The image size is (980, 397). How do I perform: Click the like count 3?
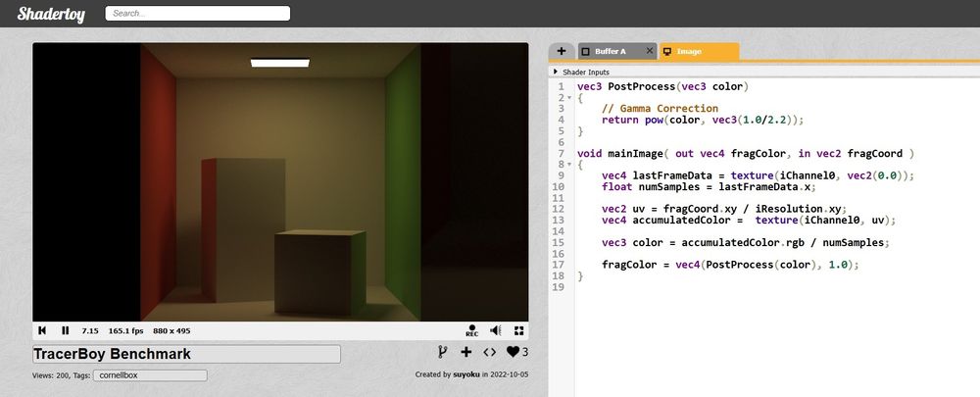[x=525, y=352]
